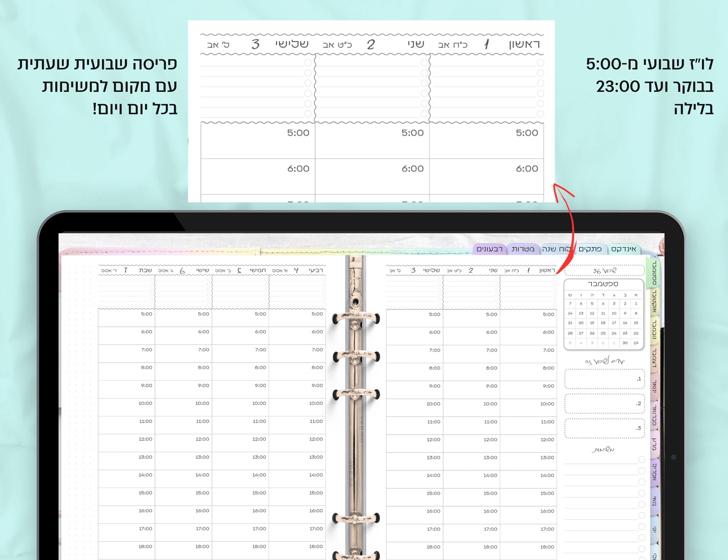Select the מאי side tab
The height and width of the screenshot is (560, 728).
[x=654, y=501]
